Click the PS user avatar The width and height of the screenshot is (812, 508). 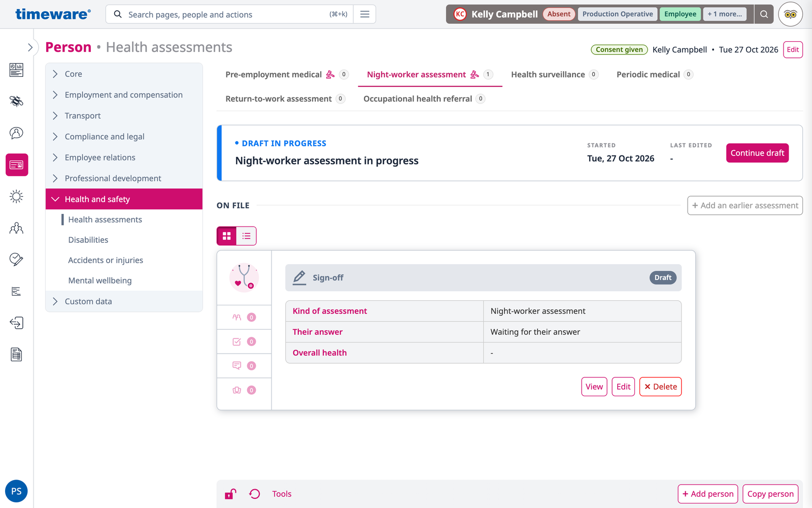point(16,491)
